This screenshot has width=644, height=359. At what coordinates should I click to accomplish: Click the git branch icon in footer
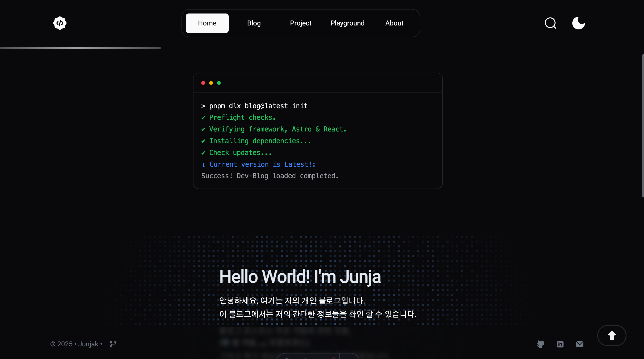113,344
